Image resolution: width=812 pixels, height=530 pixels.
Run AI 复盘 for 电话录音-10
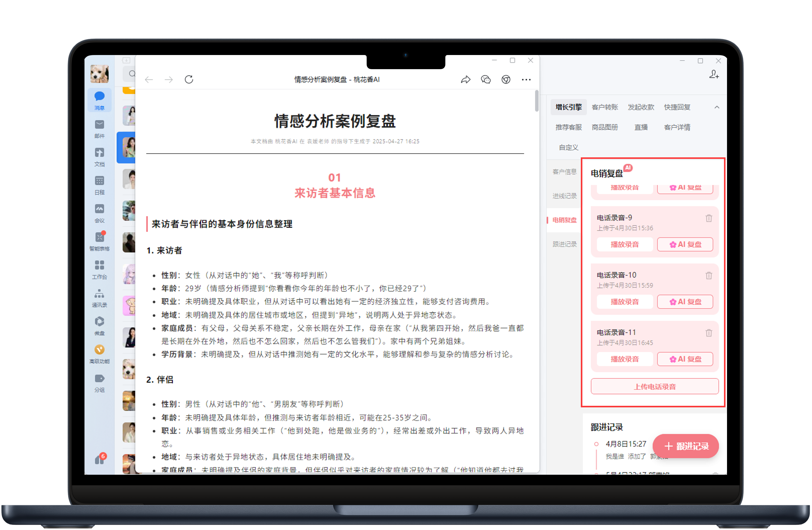pos(685,302)
